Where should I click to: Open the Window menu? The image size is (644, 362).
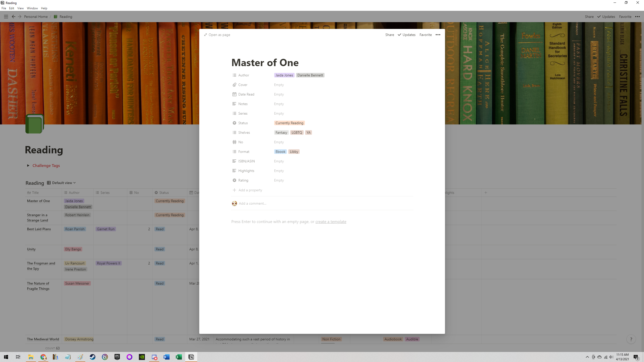(32, 8)
